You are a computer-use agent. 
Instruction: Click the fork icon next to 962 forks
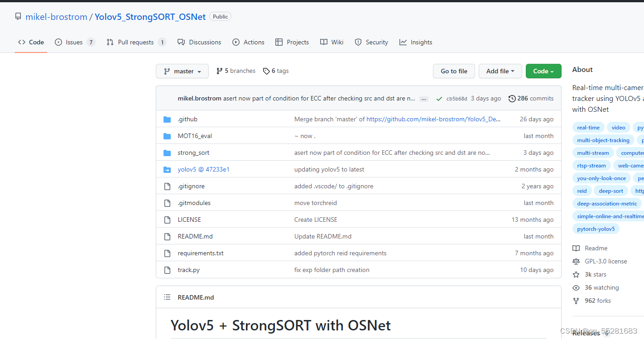[576, 301]
